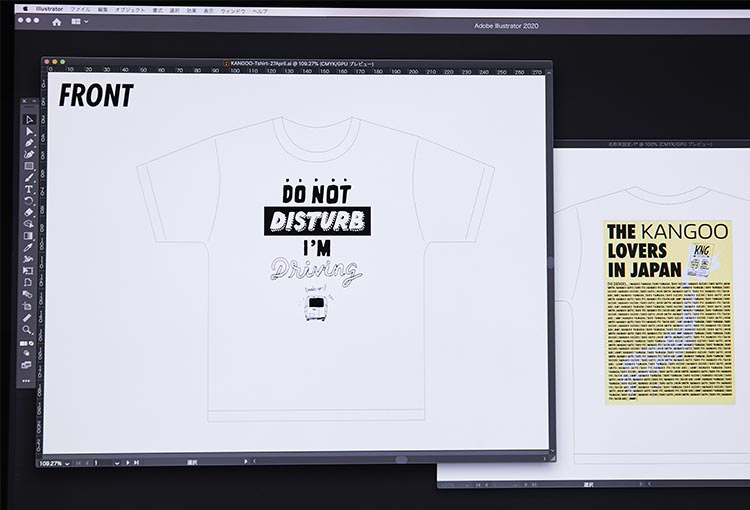Open the ウィンドウ (Window) menu
Screen dimensions: 750x510
click(232, 11)
